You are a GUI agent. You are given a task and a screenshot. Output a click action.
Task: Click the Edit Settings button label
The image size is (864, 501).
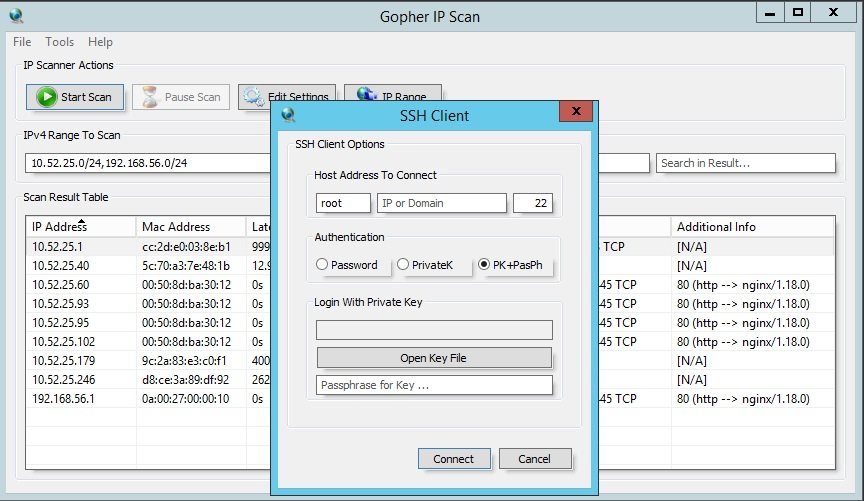pyautogui.click(x=298, y=96)
